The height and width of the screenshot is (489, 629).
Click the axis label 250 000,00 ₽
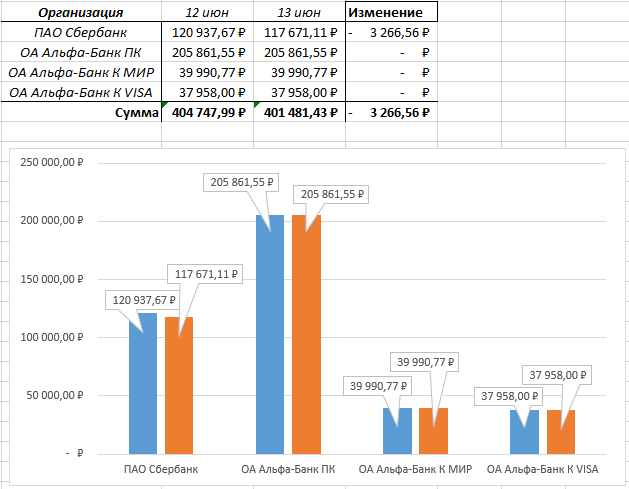pyautogui.click(x=51, y=162)
